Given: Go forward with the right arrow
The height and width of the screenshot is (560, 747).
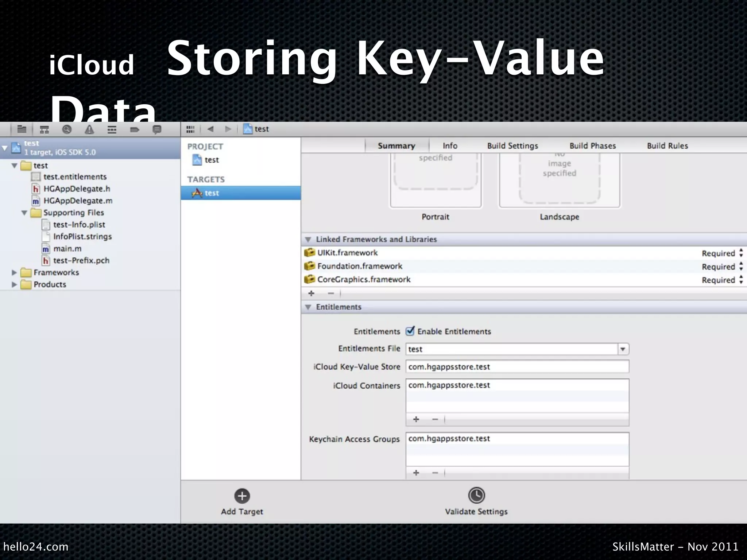Looking at the screenshot, I should click(228, 129).
